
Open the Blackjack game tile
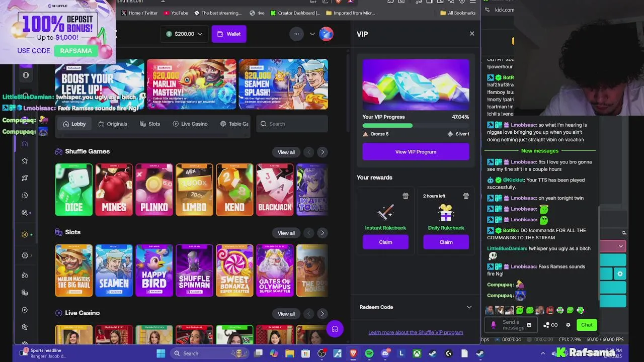point(275,190)
